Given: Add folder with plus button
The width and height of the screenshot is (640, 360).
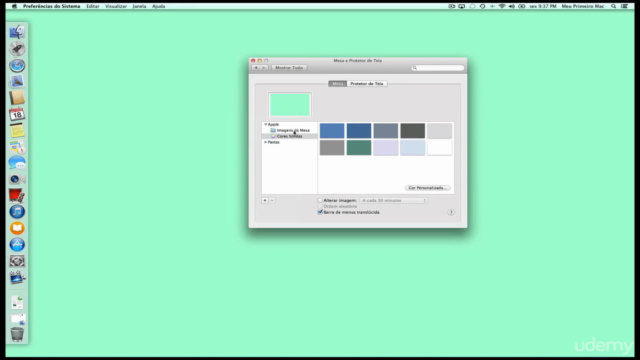Looking at the screenshot, I should pyautogui.click(x=265, y=200).
